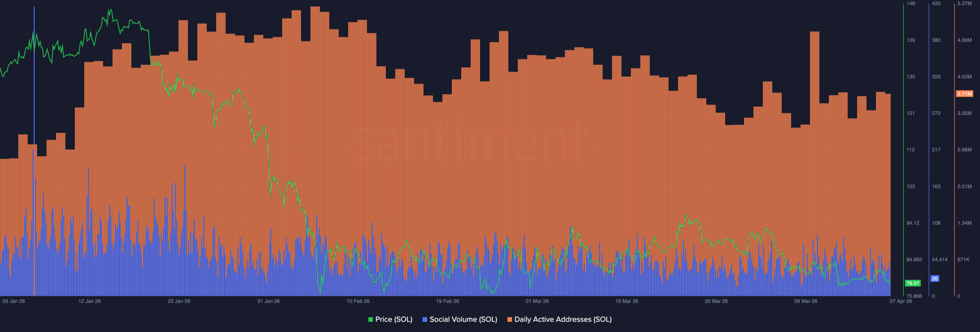Click the orange 3.71M active addresses badge
The height and width of the screenshot is (332, 980).
click(964, 94)
